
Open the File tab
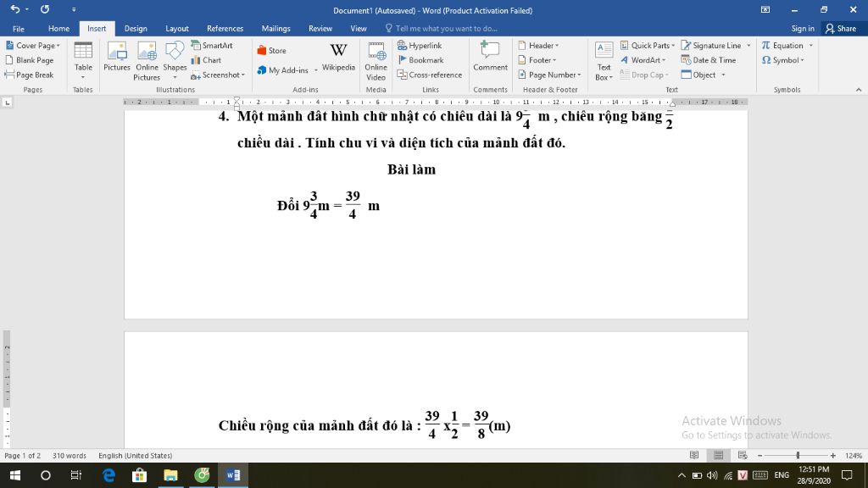(19, 29)
